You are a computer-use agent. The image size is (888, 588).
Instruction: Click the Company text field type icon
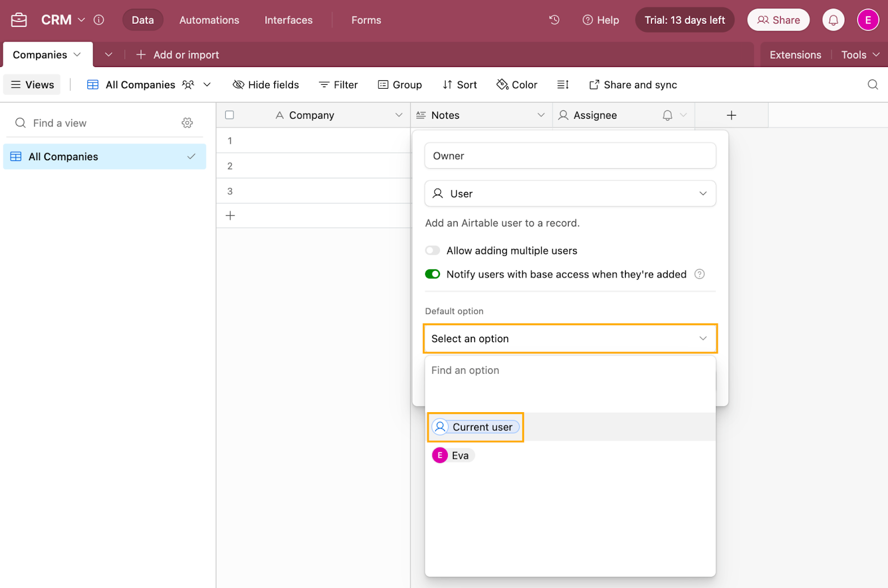click(x=280, y=115)
